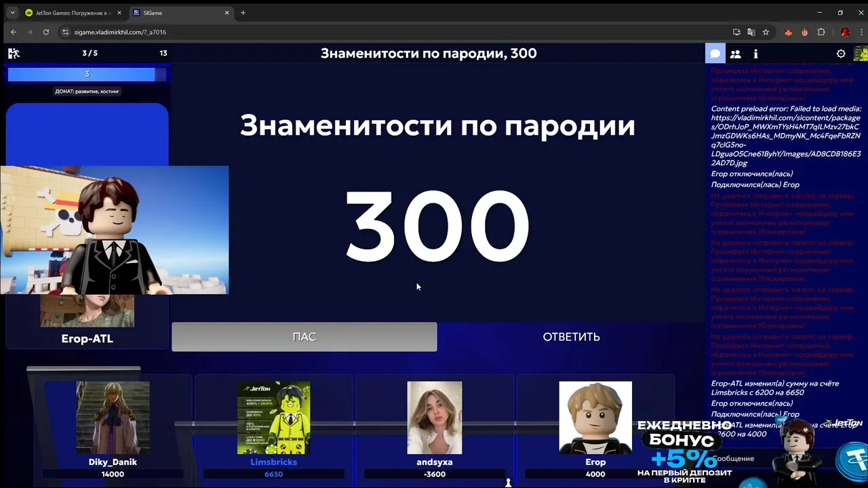The width and height of the screenshot is (868, 488).
Task: Click the install app icon
Action: coord(736,32)
